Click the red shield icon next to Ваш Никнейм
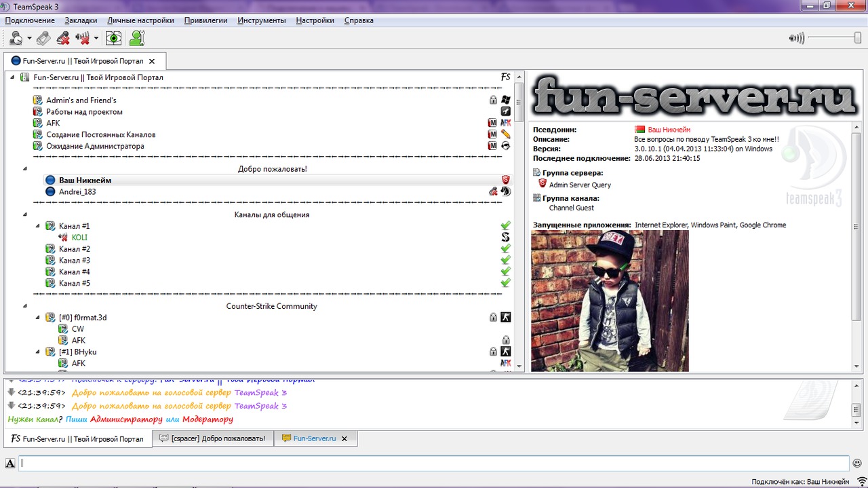 click(505, 180)
